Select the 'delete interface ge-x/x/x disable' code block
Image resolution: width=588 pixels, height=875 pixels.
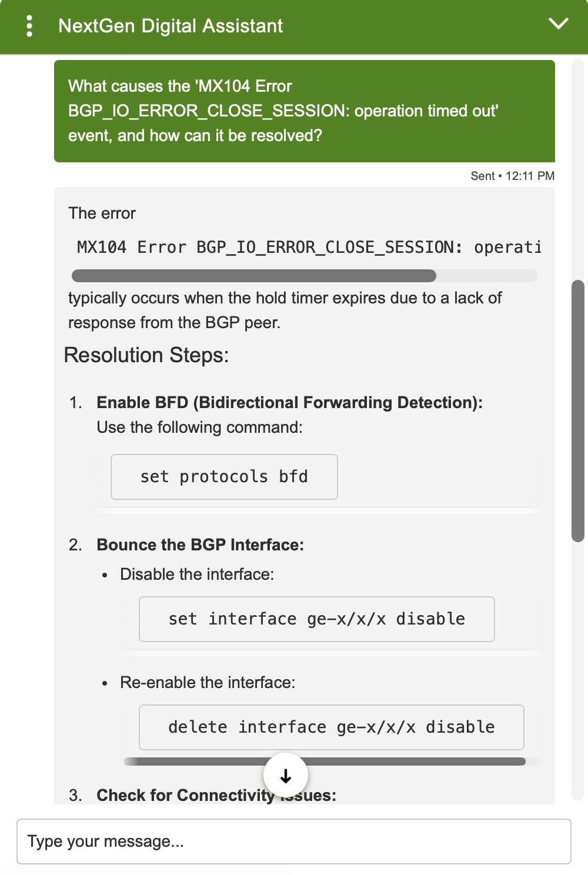(332, 727)
